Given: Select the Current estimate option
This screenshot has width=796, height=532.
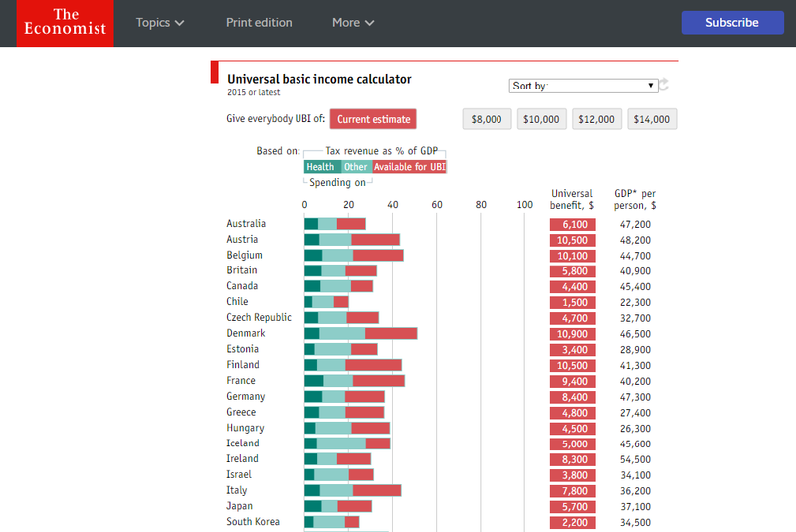Looking at the screenshot, I should pos(373,119).
